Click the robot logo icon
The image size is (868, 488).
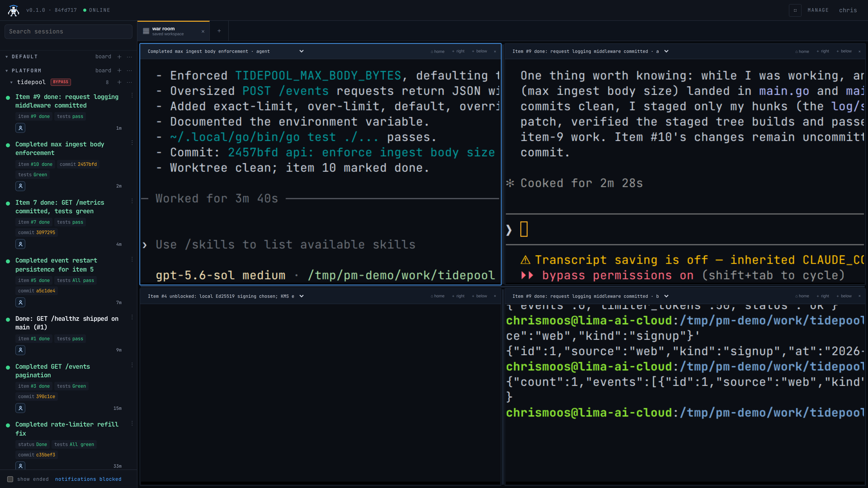click(x=14, y=10)
